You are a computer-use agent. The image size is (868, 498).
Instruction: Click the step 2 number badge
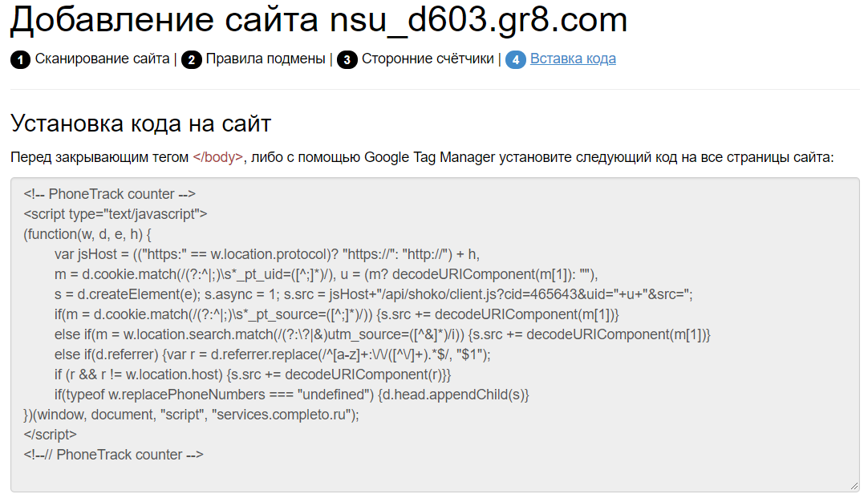191,59
